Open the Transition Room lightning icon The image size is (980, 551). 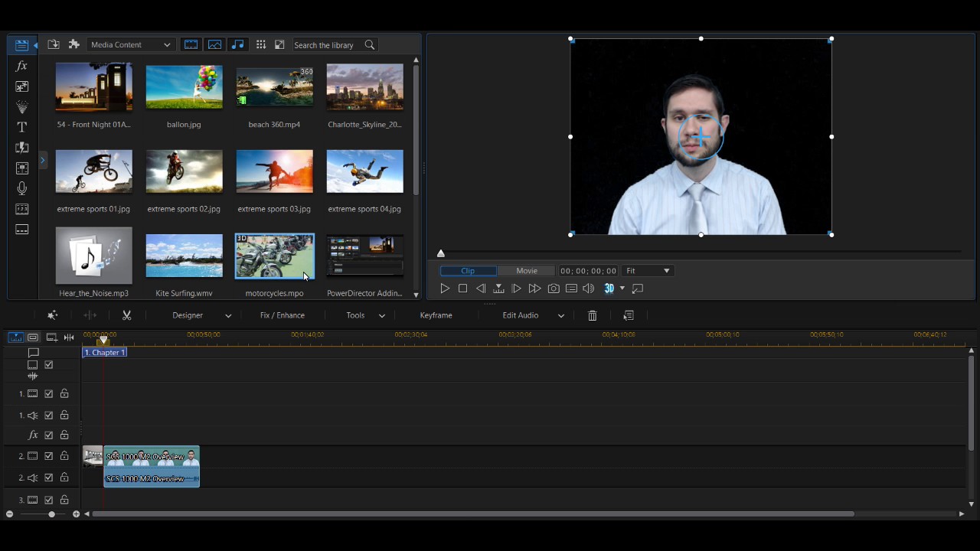[21, 148]
